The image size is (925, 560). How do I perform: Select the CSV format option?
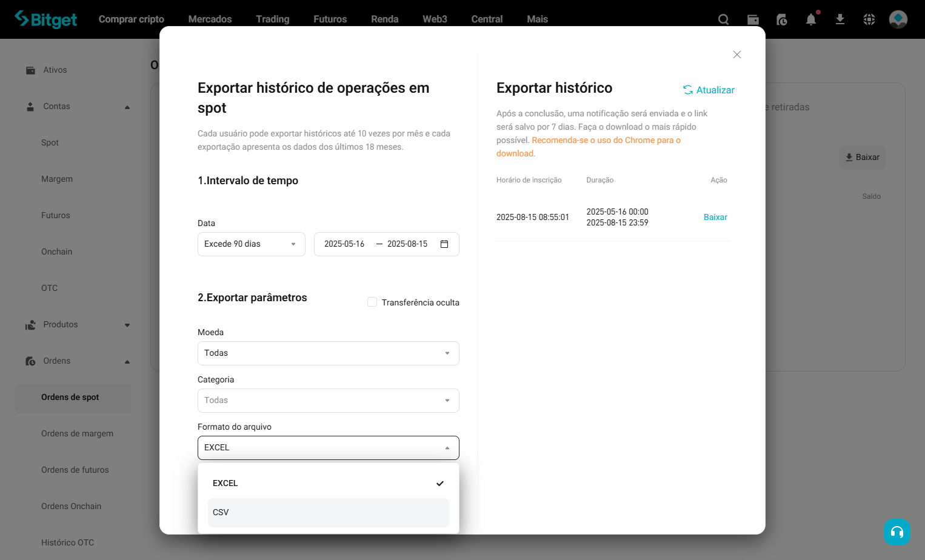pos(329,513)
